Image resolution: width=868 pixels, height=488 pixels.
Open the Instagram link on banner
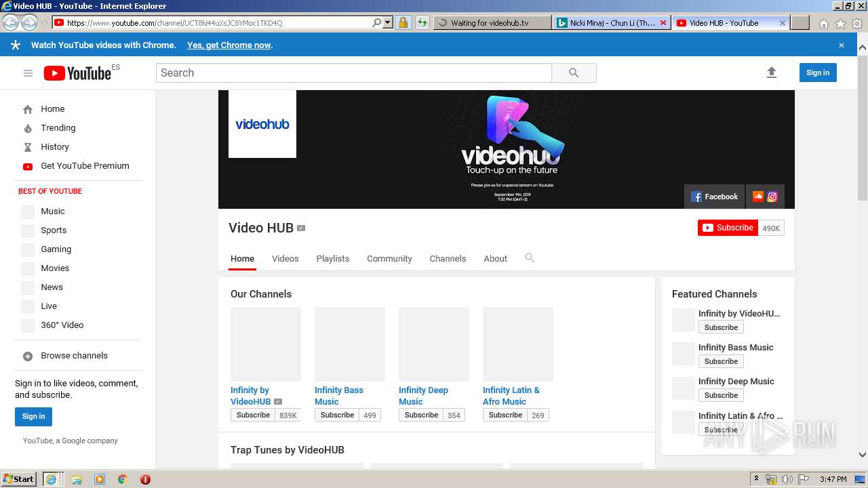click(772, 197)
